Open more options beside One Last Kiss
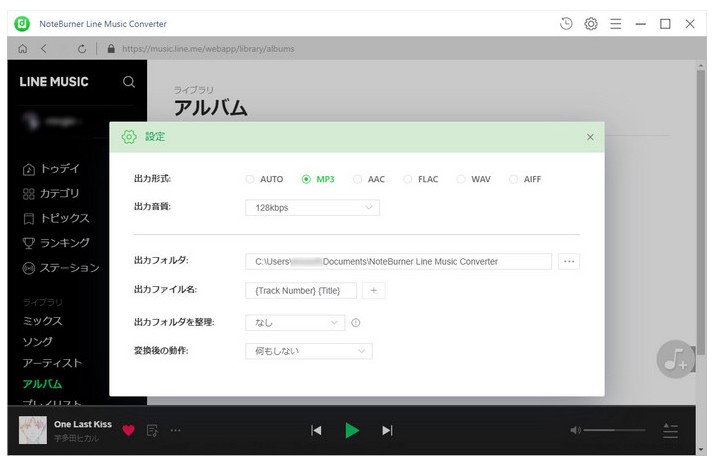This screenshot has height=464, width=716. click(175, 430)
